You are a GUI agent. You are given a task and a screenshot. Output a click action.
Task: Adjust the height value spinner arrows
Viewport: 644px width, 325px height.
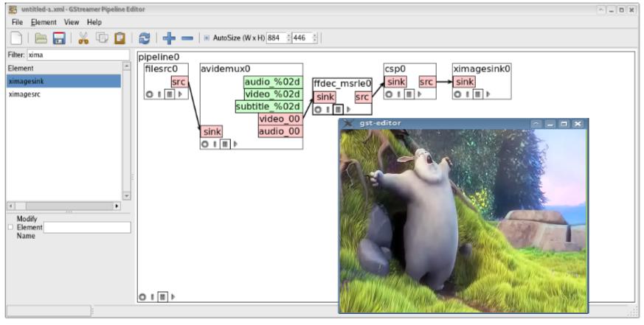pyautogui.click(x=315, y=38)
